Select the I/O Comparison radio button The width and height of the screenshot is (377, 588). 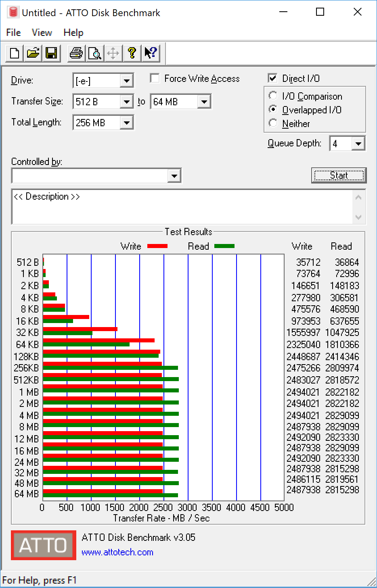[x=273, y=96]
